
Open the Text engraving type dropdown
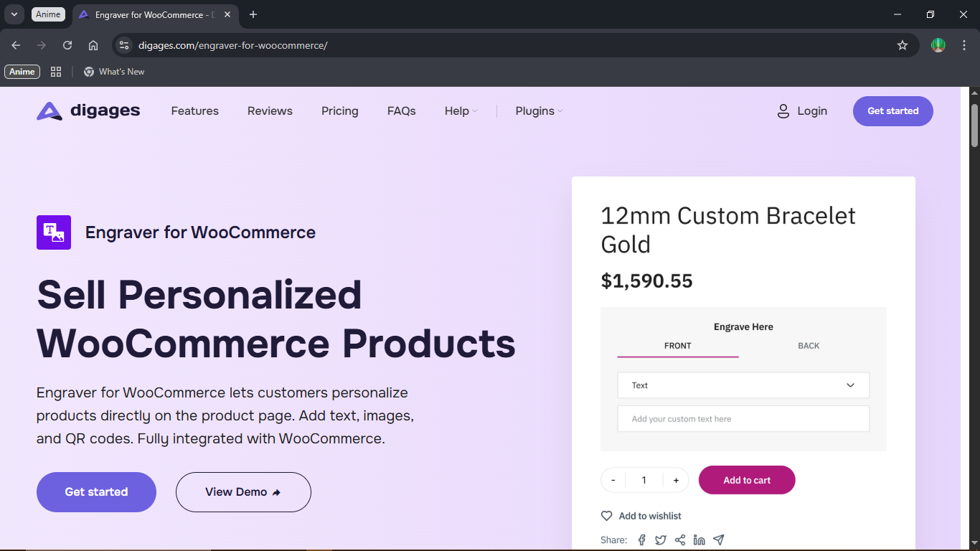[743, 385]
